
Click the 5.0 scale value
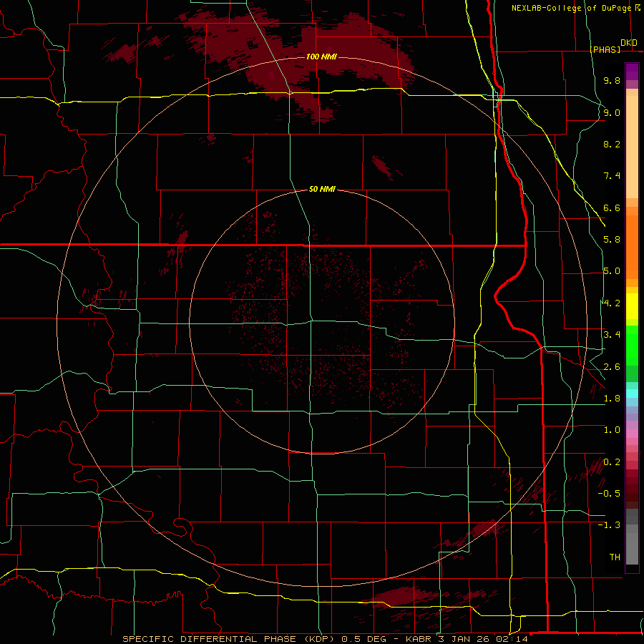coord(612,271)
